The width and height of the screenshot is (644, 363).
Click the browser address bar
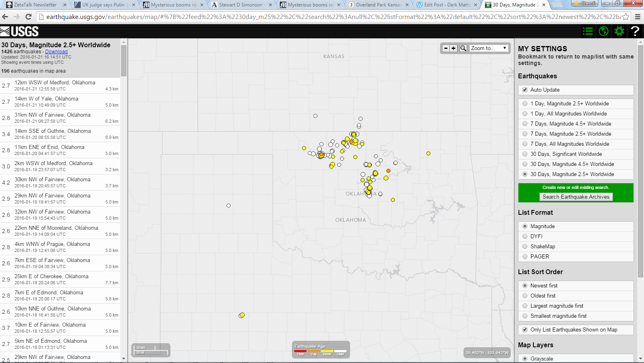coord(331,17)
